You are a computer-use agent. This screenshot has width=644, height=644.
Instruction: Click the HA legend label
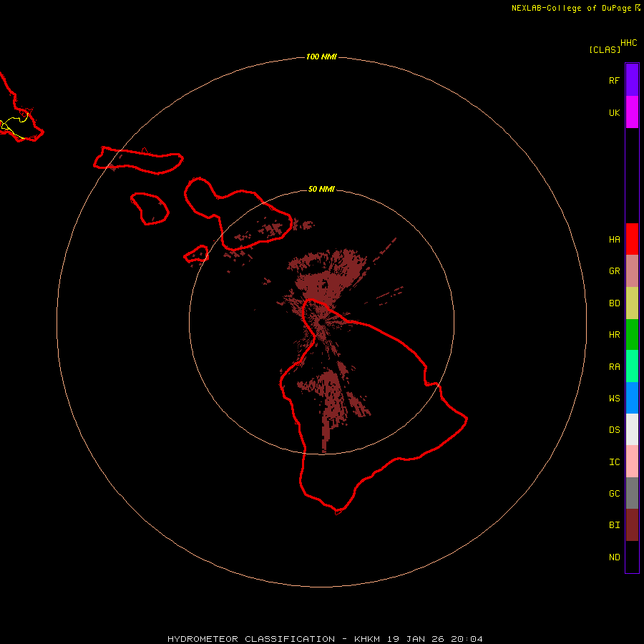click(x=614, y=240)
